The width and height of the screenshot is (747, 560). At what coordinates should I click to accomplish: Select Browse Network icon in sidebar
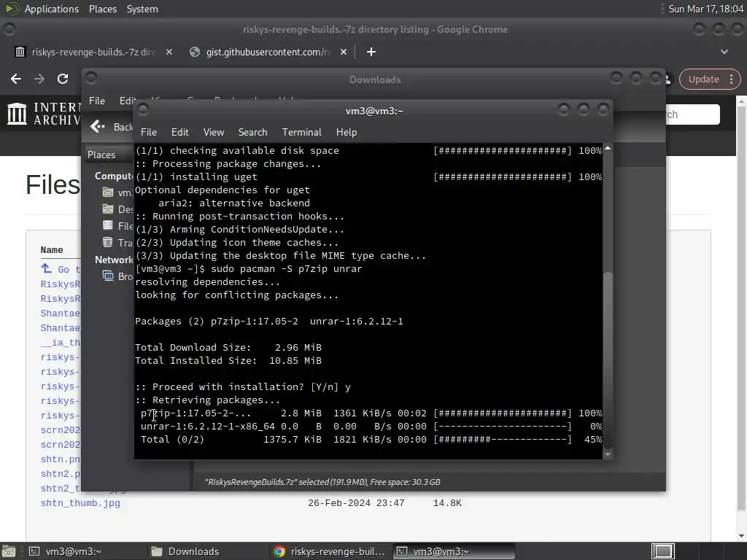pos(108,276)
